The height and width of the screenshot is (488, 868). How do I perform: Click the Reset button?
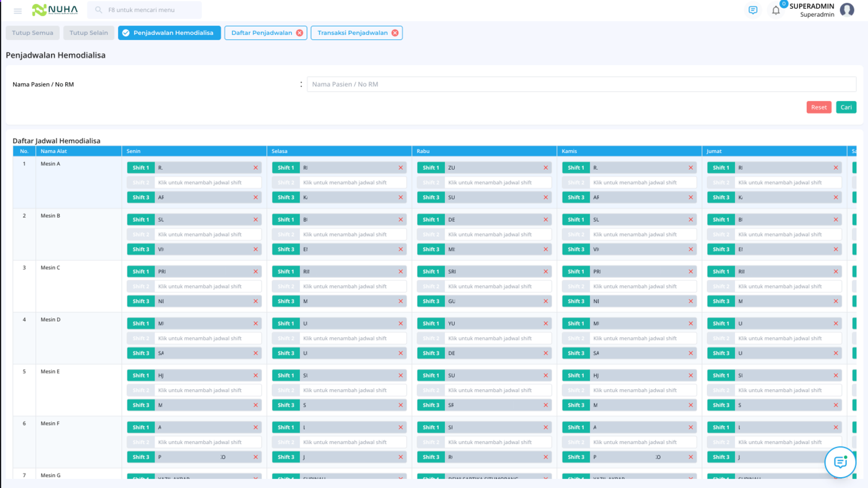pos(819,107)
